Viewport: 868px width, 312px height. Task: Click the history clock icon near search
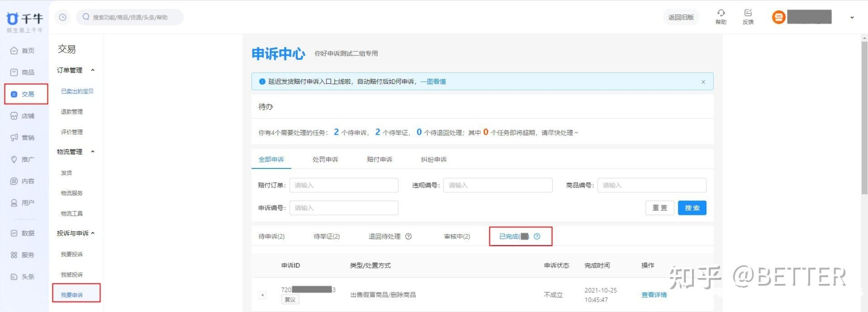pyautogui.click(x=62, y=17)
